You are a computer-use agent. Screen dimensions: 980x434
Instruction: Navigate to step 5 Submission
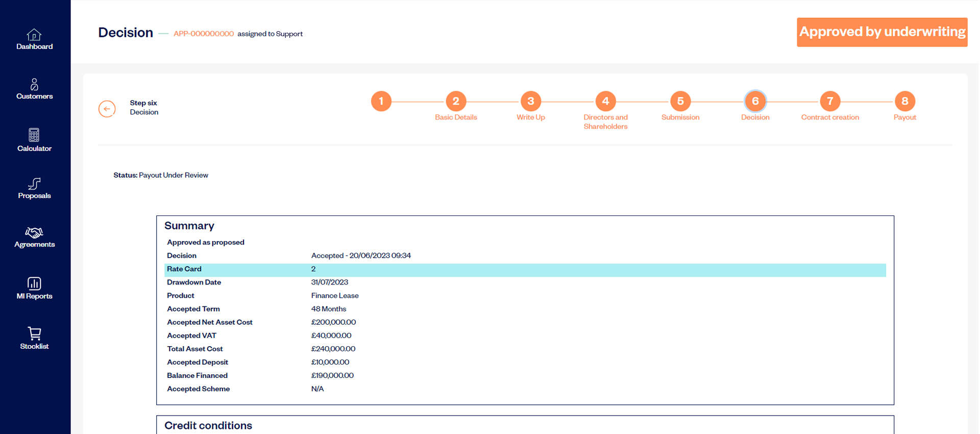point(680,101)
